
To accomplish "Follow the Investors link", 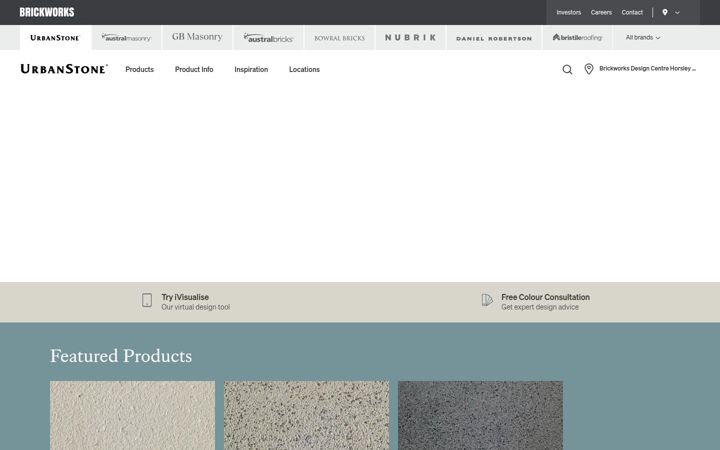I will click(568, 12).
